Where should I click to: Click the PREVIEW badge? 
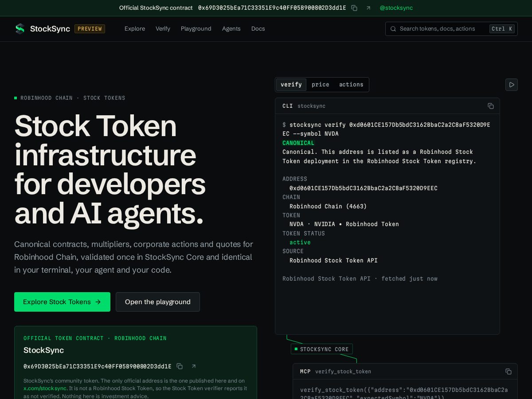click(x=90, y=29)
